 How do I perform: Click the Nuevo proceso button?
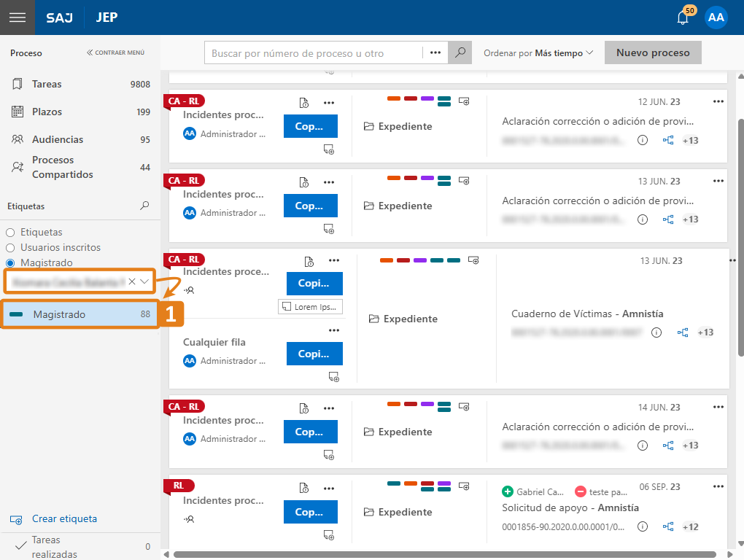(652, 53)
